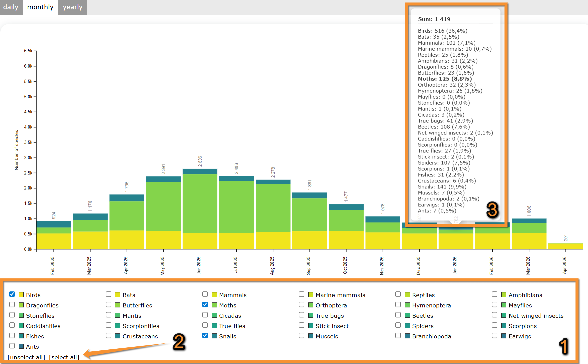Check the Marine mammals checkbox
The width and height of the screenshot is (588, 364).
pos(302,294)
